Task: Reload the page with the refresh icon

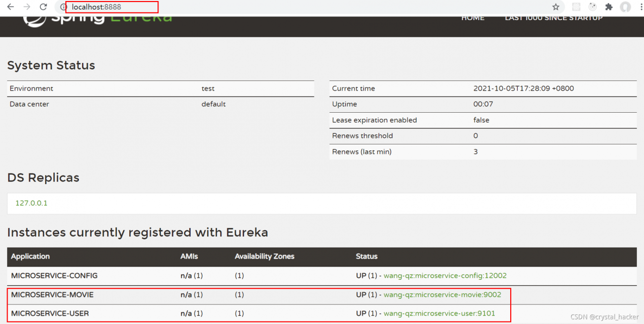Action: tap(43, 7)
